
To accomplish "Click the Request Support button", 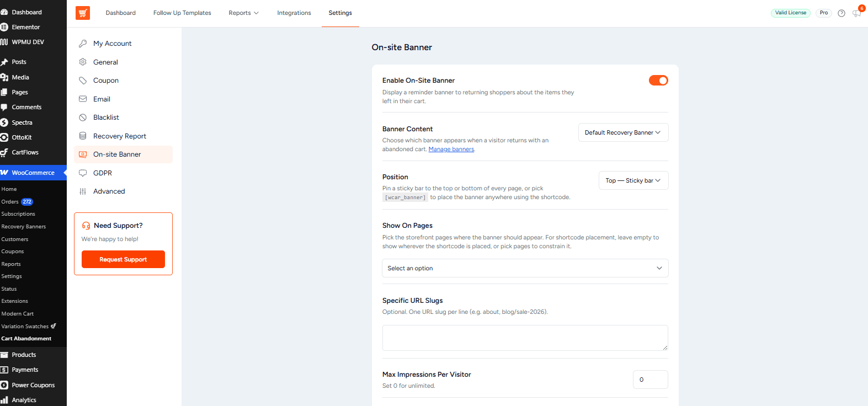I will (x=123, y=259).
